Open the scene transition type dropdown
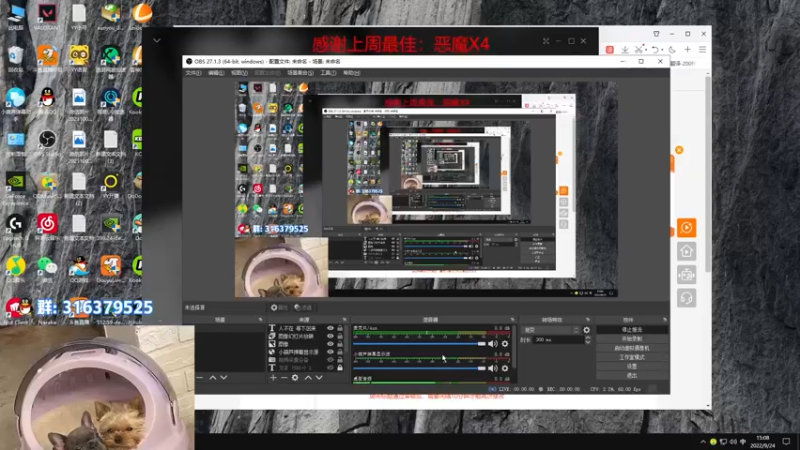This screenshot has width=800, height=450. point(551,330)
